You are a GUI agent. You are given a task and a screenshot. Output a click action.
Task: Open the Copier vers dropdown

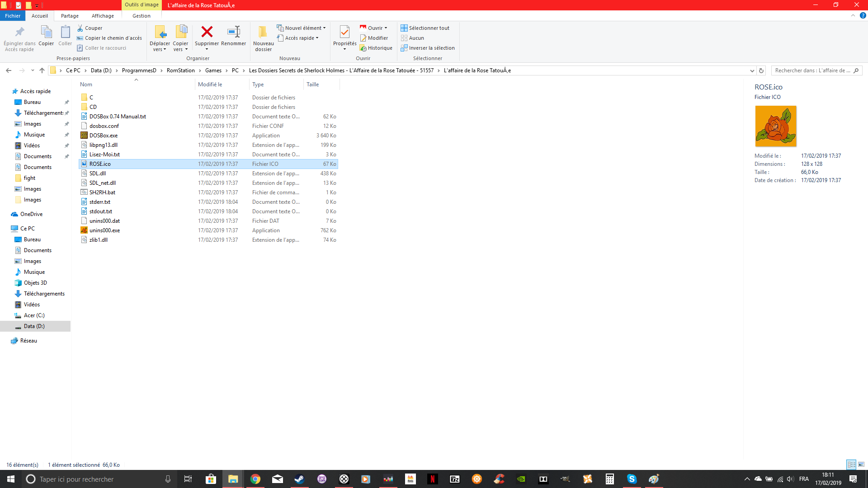click(x=180, y=47)
